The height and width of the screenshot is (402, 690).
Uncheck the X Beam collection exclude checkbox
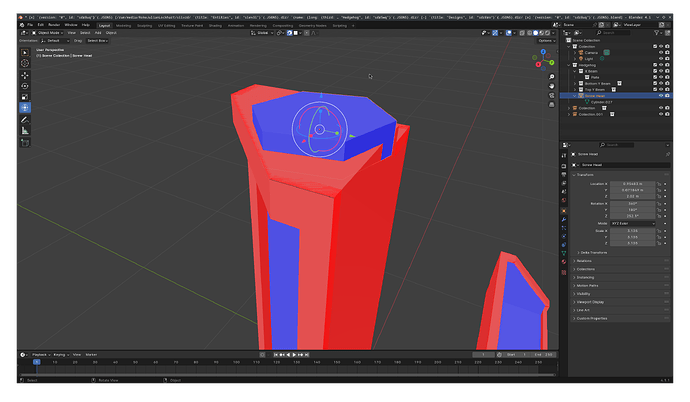click(655, 71)
